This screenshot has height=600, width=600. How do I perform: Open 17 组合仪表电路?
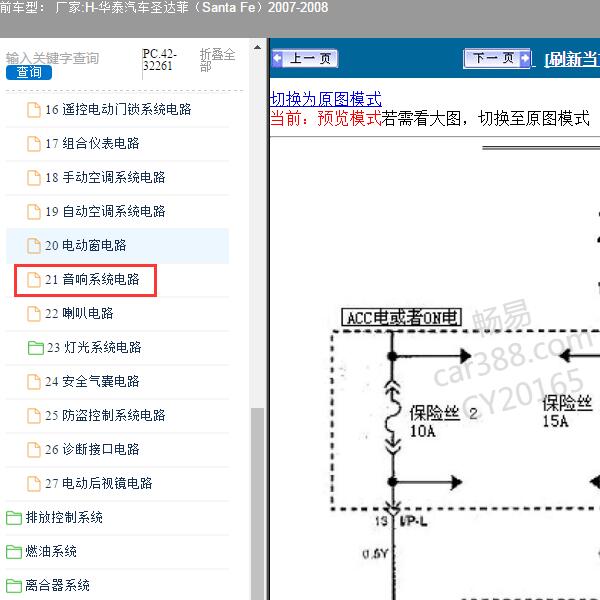(x=92, y=143)
